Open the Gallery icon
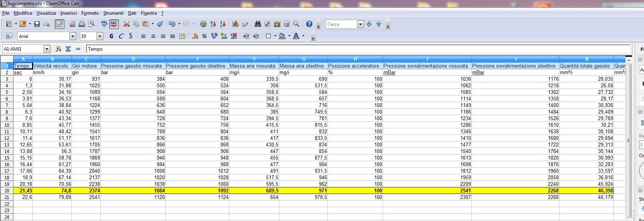This screenshot has height=221, width=644. coord(277,24)
